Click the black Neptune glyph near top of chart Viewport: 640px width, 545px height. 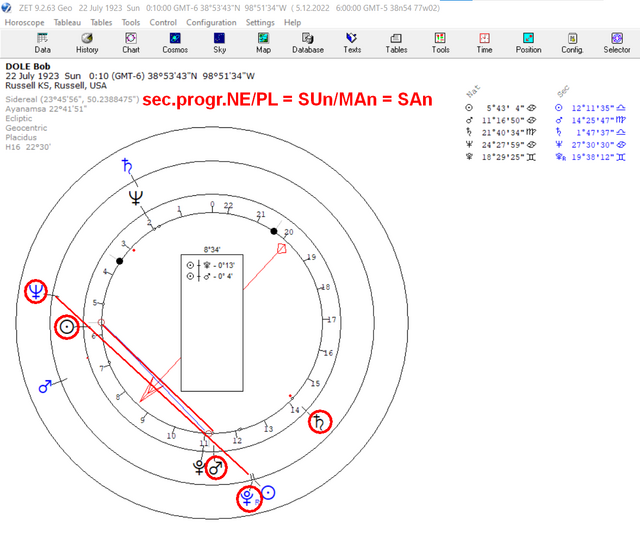tap(136, 198)
